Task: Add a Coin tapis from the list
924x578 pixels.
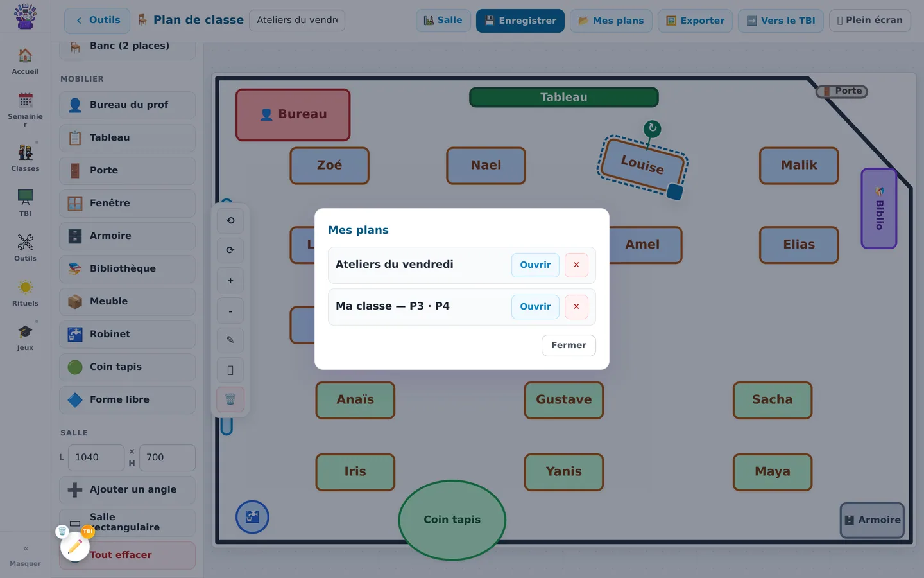Action: [127, 367]
